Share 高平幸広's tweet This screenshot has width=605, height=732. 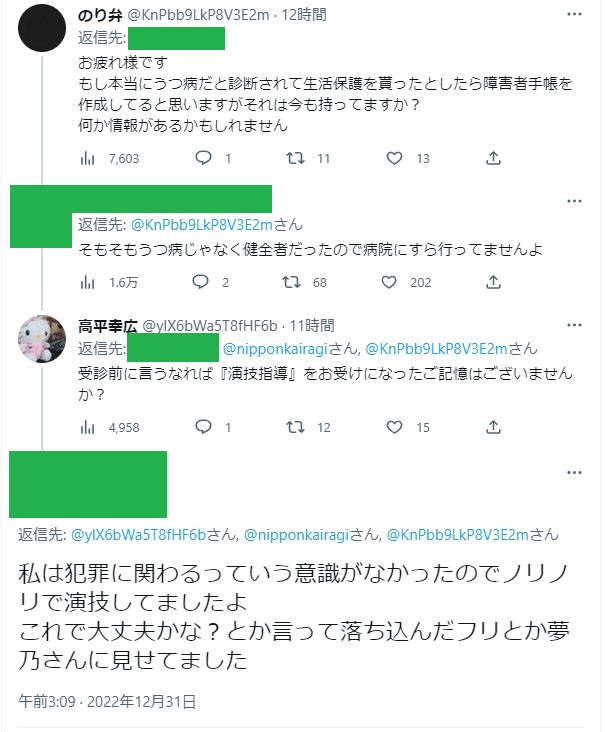pos(493,427)
